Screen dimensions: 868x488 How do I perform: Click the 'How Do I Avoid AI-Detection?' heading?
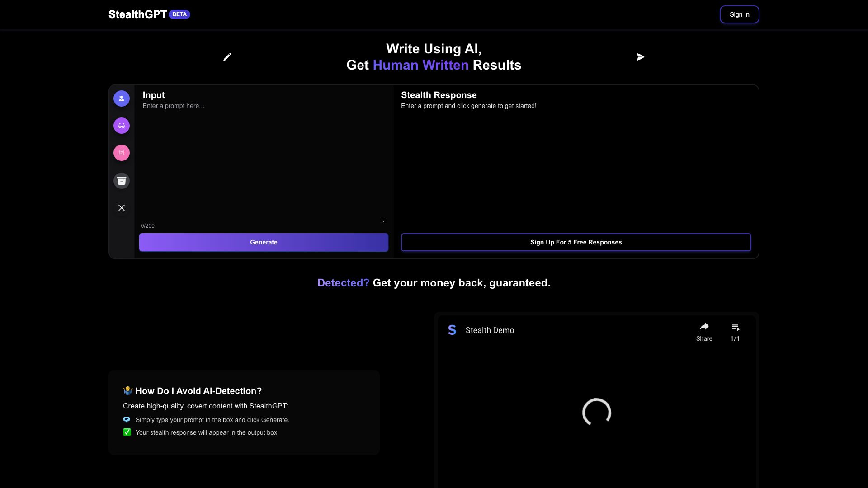point(198,391)
